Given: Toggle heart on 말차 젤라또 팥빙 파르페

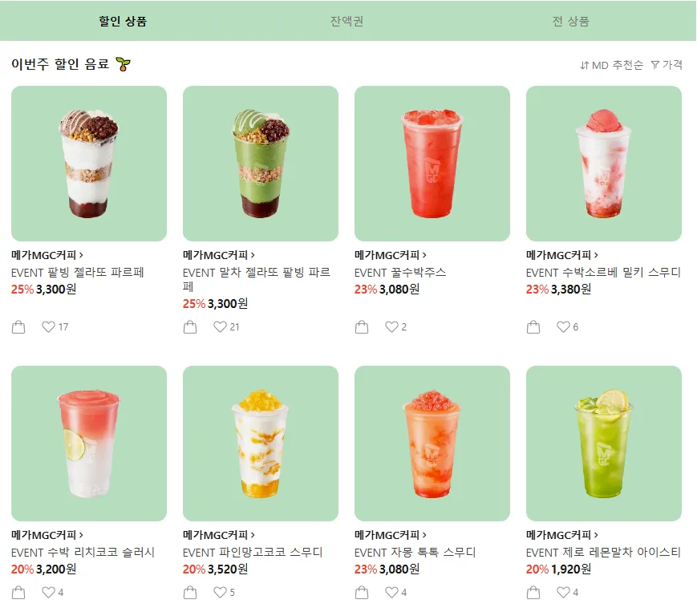Looking at the screenshot, I should click(x=220, y=326).
